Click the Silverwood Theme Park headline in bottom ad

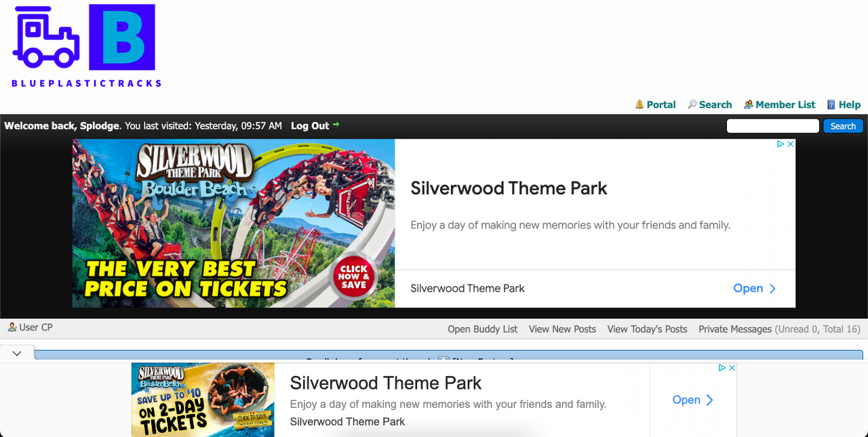386,383
